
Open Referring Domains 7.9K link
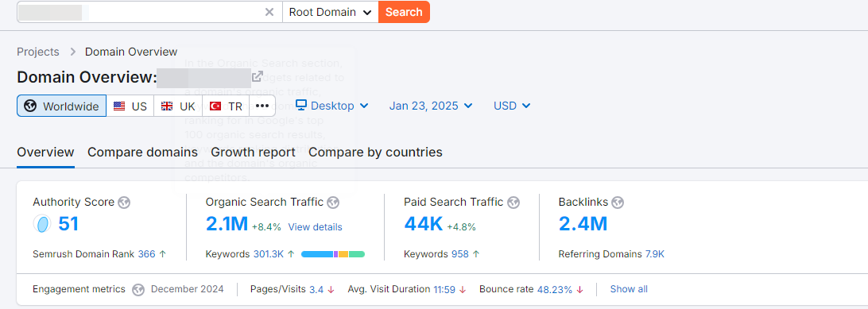coord(655,254)
